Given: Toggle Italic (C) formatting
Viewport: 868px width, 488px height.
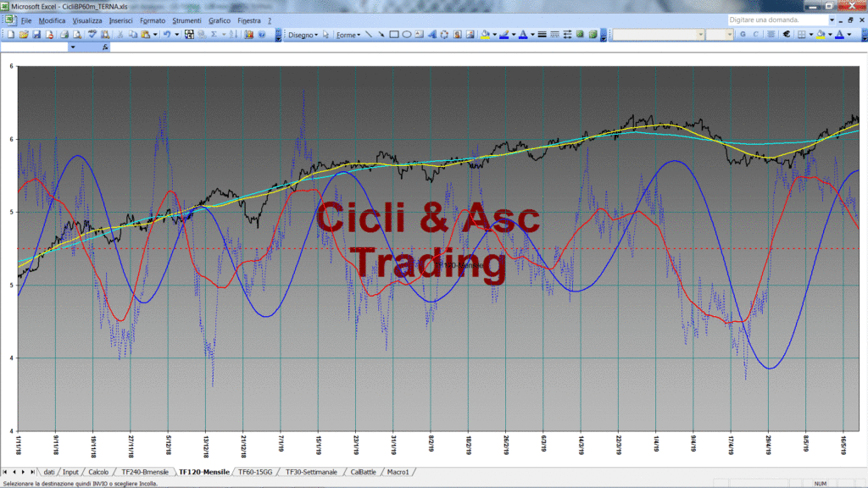Looking at the screenshot, I should [755, 34].
